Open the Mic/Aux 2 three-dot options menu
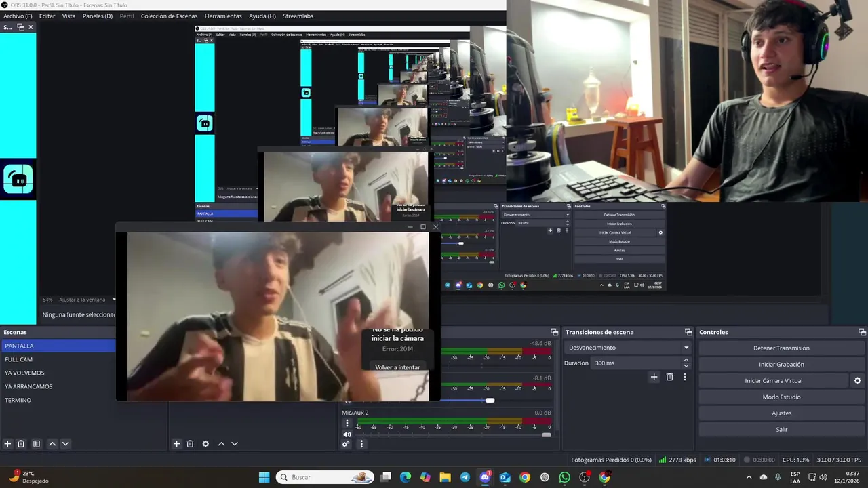 coord(347,423)
